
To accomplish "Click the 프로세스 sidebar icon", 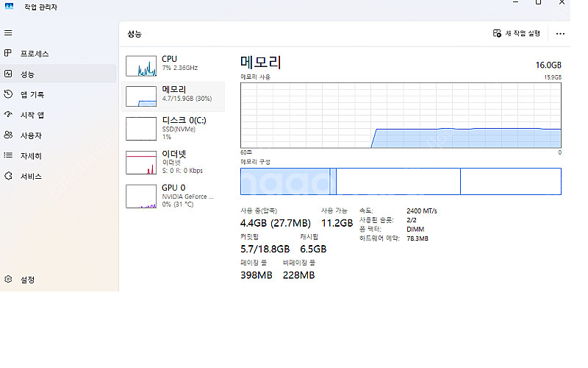I will pyautogui.click(x=8, y=53).
